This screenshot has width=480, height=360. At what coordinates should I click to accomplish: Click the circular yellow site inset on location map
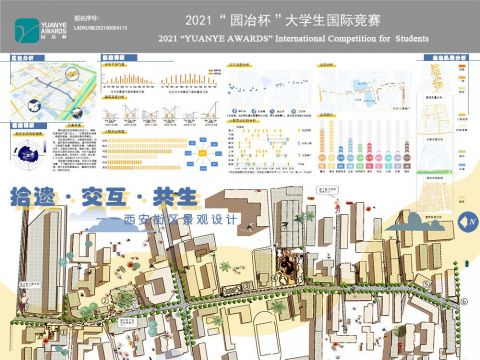click(72, 73)
